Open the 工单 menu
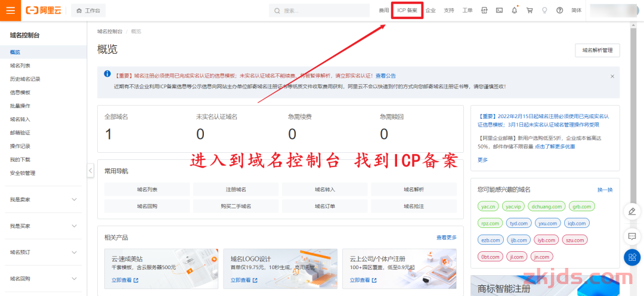 467,11
